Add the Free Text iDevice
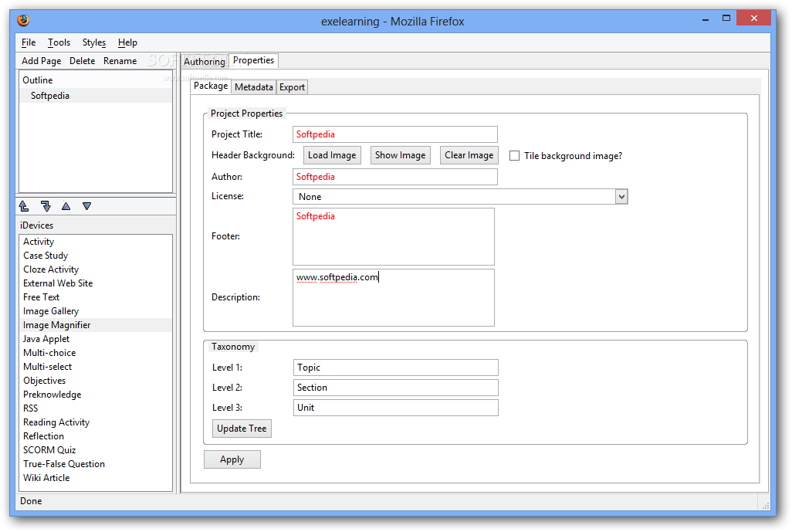This screenshot has height=532, width=792. click(x=96, y=297)
